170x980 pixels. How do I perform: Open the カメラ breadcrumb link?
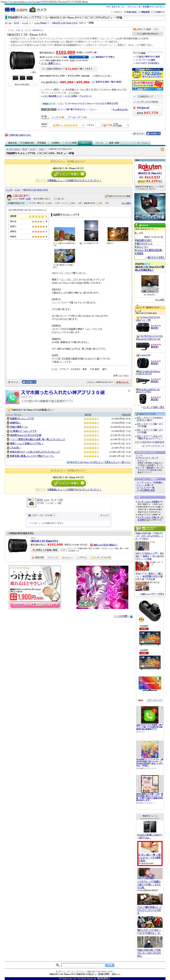tap(16, 23)
